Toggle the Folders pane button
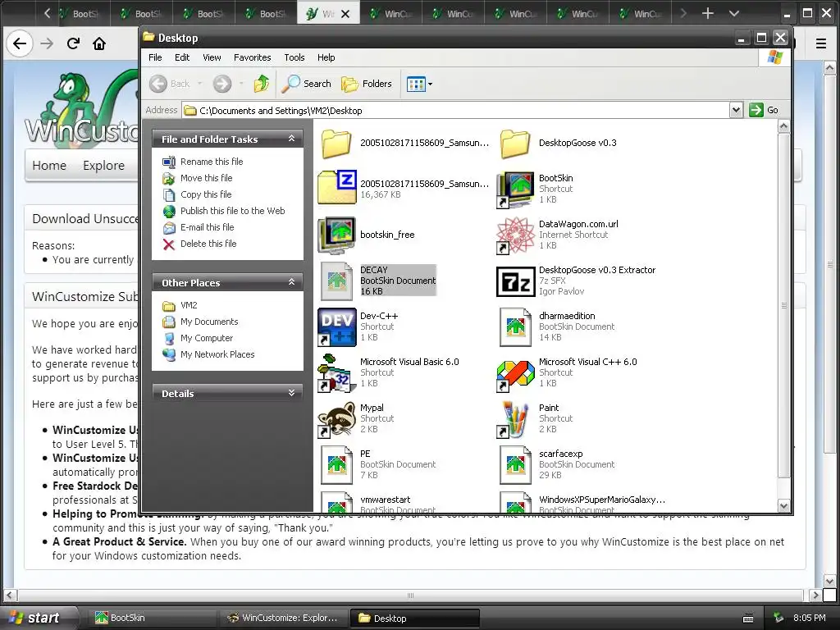Image resolution: width=840 pixels, height=630 pixels. pos(367,84)
